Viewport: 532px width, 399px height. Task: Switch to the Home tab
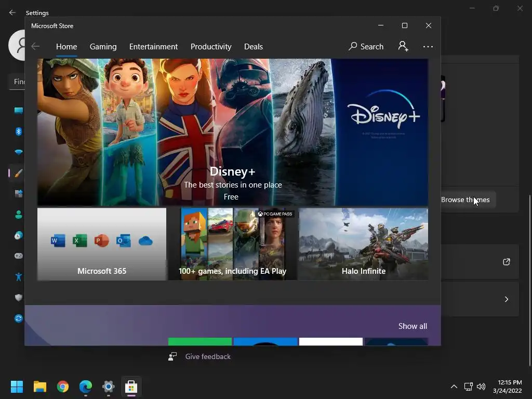click(x=66, y=46)
